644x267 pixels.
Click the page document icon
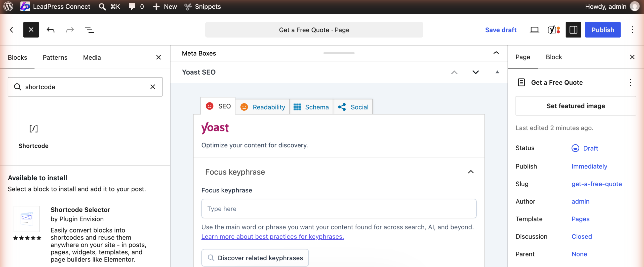[x=521, y=82]
